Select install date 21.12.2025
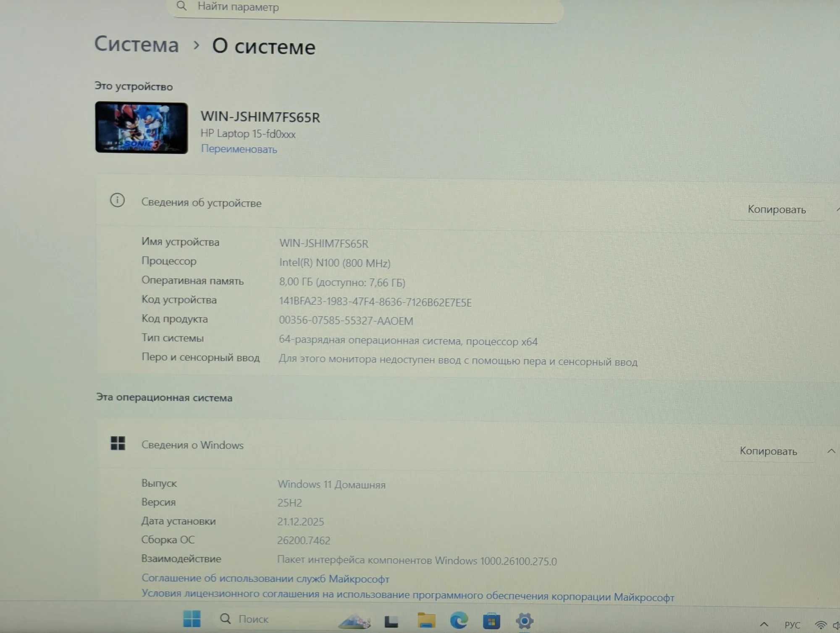This screenshot has width=840, height=633. pos(301,522)
